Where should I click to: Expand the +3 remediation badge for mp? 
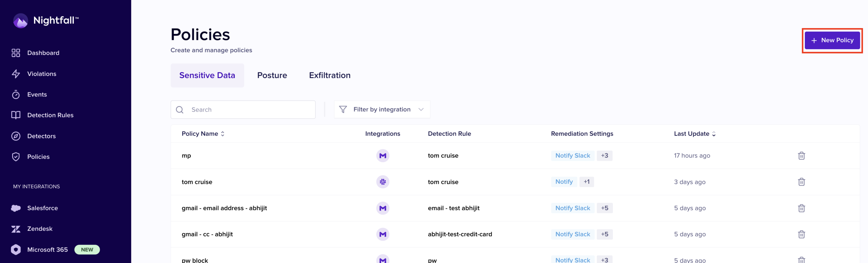pyautogui.click(x=605, y=156)
